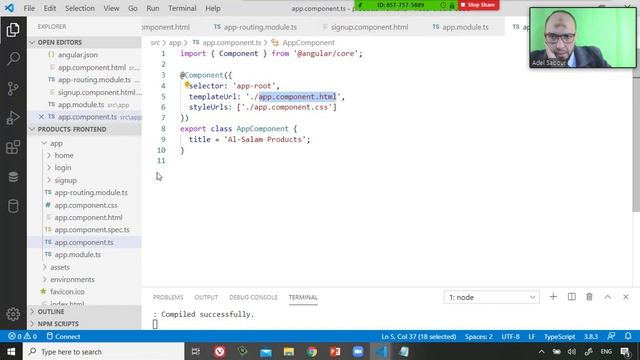Open the Go menu
Image resolution: width=640 pixels, height=360 pixels.
pos(133,8)
